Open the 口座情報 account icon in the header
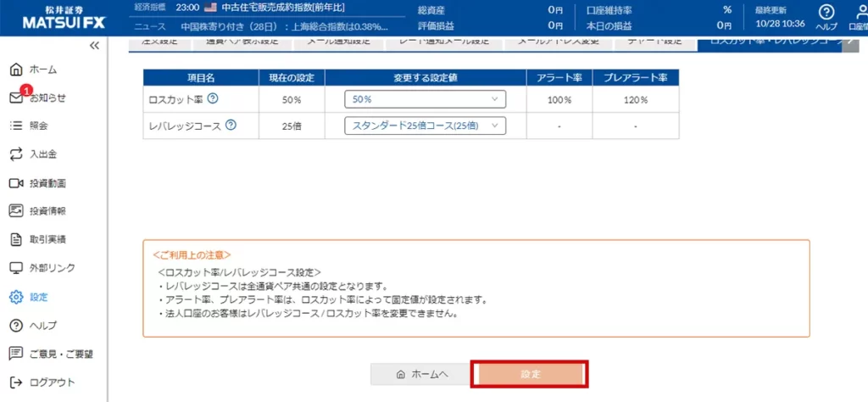The width and height of the screenshot is (868, 402). click(858, 18)
